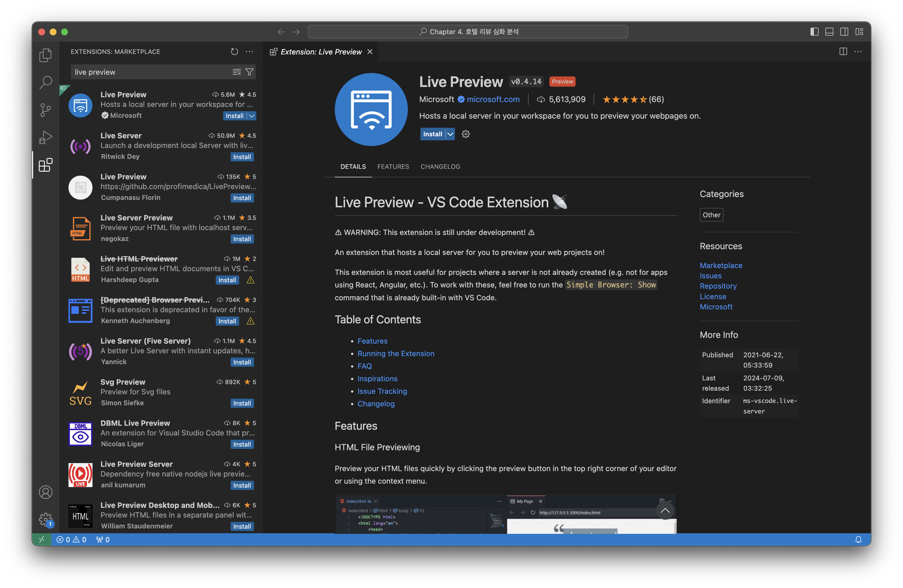The height and width of the screenshot is (588, 903).
Task: Expand Install dropdown arrow in Live Preview list item
Action: pyautogui.click(x=251, y=116)
